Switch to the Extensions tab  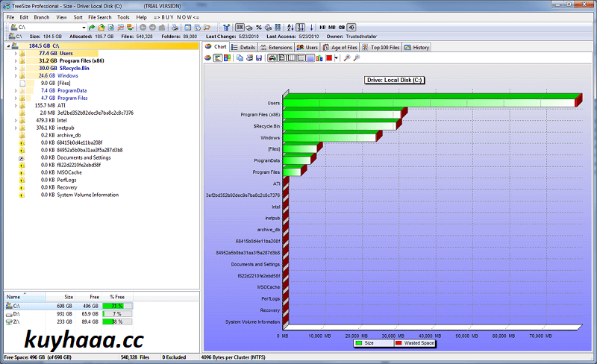tap(275, 47)
